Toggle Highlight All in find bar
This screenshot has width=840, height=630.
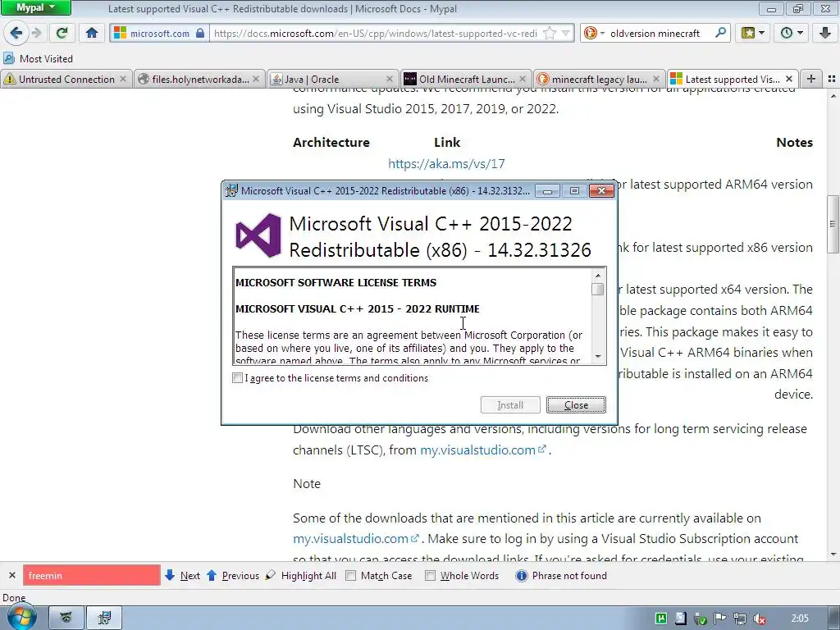[x=301, y=575]
